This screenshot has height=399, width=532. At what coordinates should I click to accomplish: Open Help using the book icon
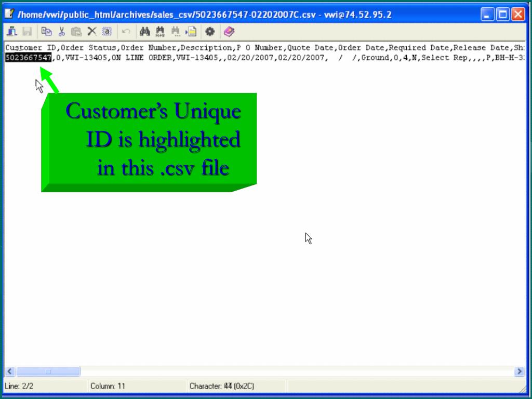(x=228, y=31)
